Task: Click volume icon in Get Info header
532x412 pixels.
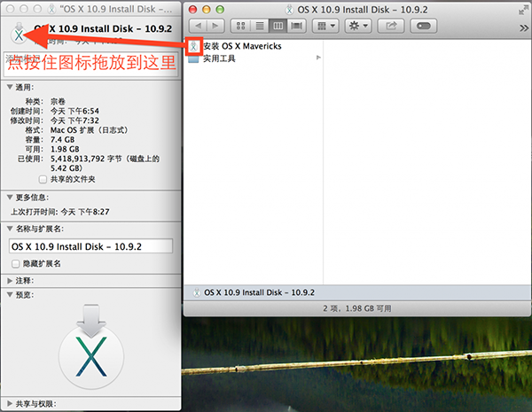Action: point(19,33)
